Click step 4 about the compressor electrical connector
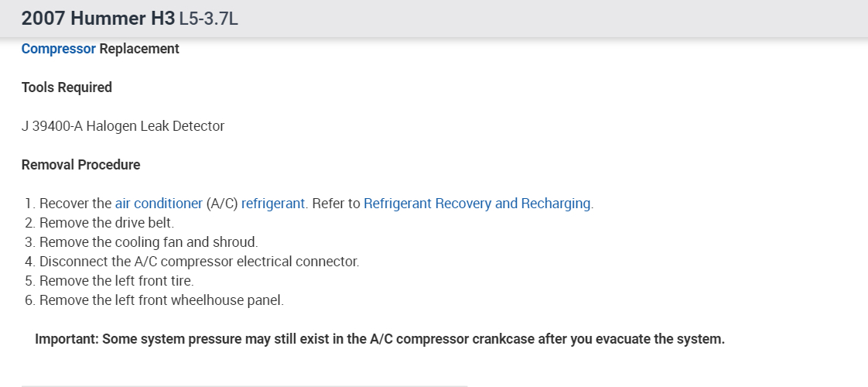The height and width of the screenshot is (387, 868). pos(199,262)
